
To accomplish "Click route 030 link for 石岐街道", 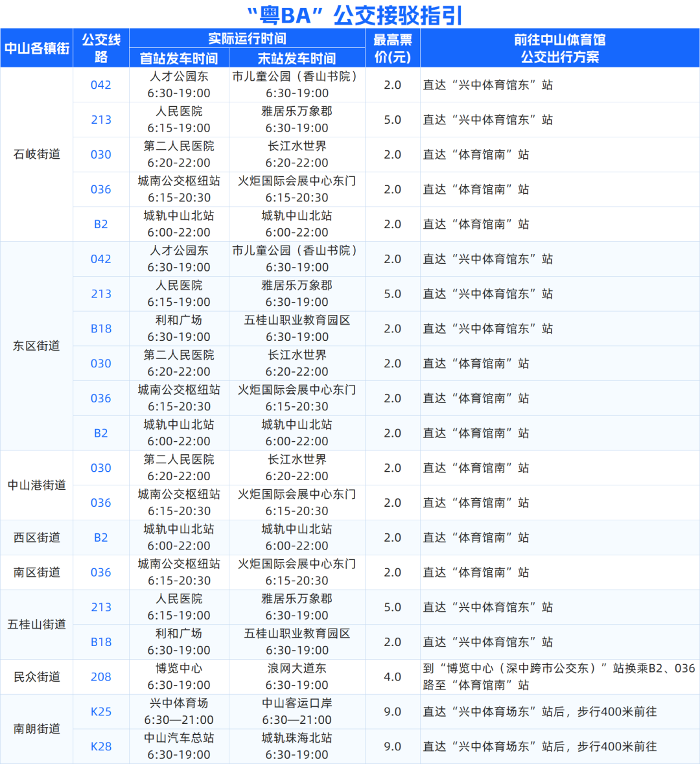I will point(101,155).
